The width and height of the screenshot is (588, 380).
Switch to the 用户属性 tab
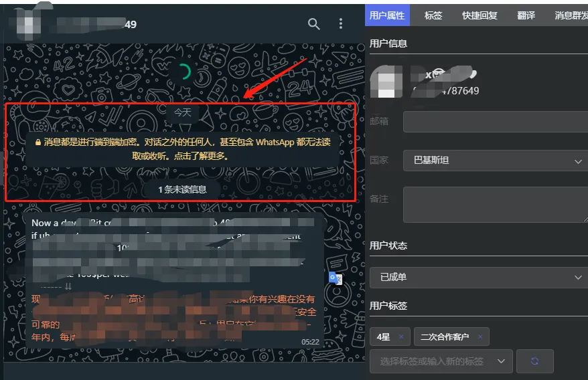tap(387, 15)
